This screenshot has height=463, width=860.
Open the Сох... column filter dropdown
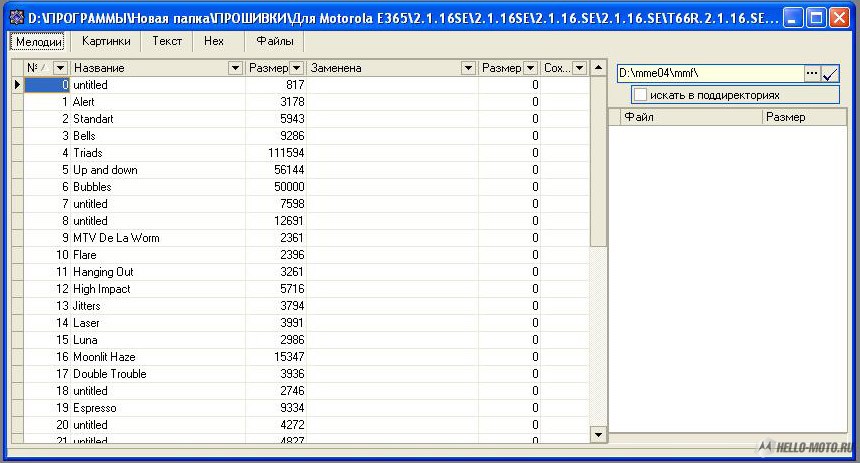tap(579, 68)
